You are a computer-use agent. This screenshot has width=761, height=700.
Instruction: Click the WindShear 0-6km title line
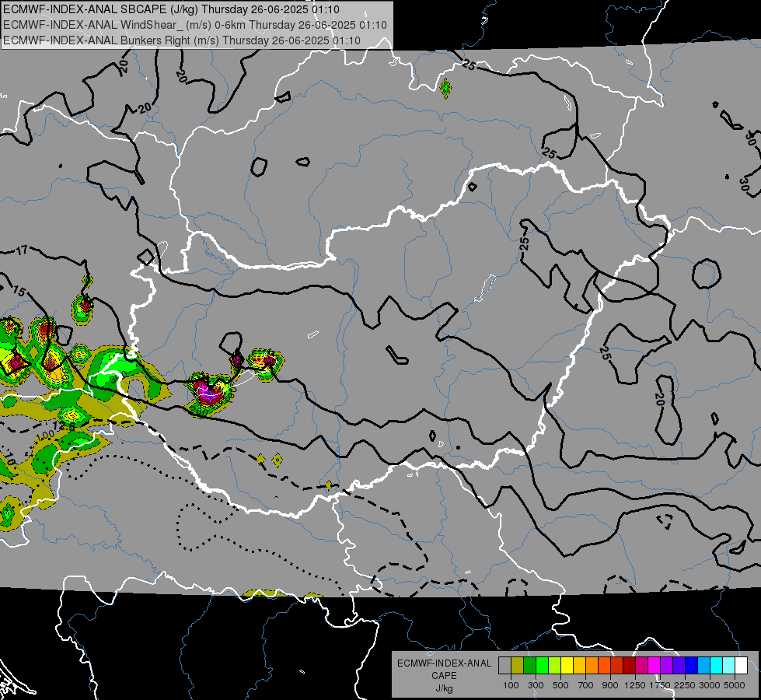tap(194, 25)
